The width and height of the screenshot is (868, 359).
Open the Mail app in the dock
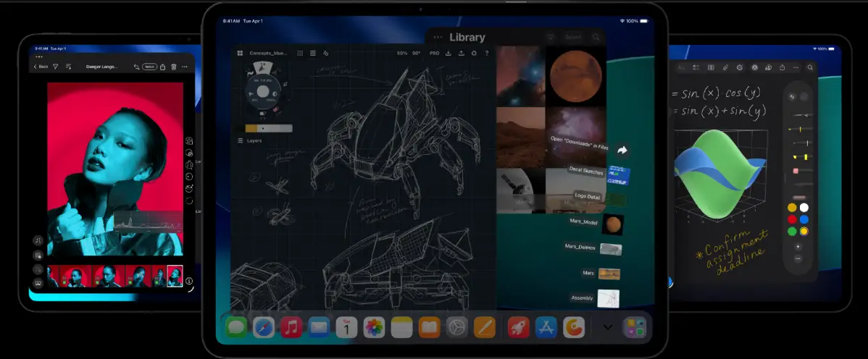point(319,327)
